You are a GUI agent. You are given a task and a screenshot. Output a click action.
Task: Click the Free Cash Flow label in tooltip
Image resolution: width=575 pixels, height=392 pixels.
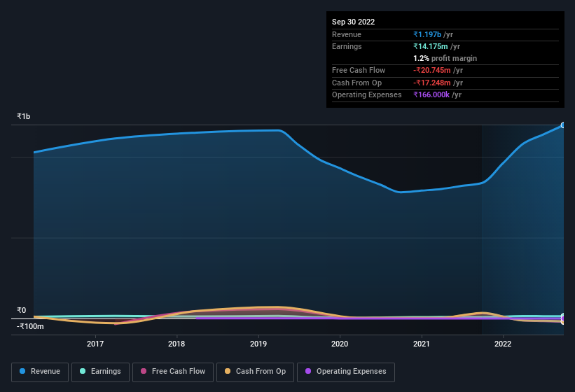359,70
